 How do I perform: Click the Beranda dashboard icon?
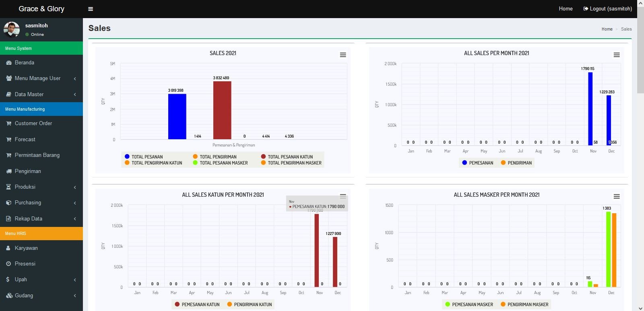pyautogui.click(x=9, y=63)
